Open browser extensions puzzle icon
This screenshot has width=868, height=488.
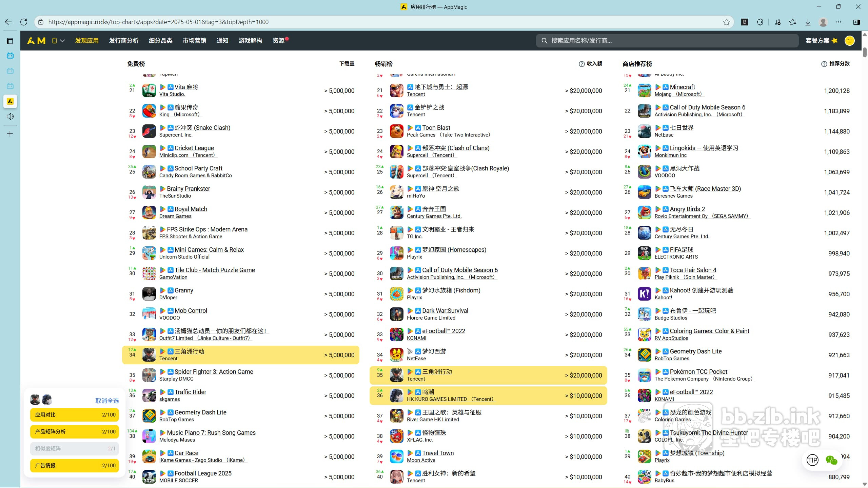[x=760, y=22]
